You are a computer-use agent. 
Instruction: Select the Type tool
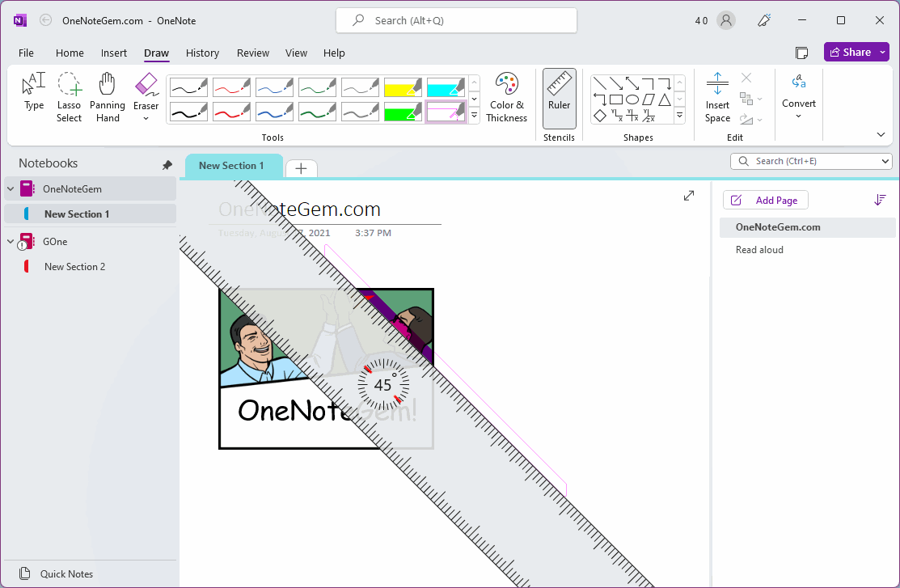tap(34, 91)
